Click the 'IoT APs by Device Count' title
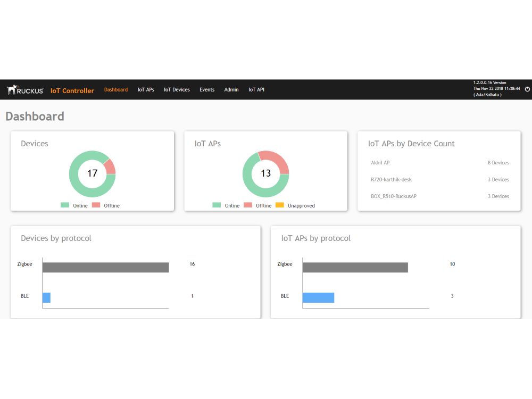Image resolution: width=532 pixels, height=399 pixels. click(411, 144)
